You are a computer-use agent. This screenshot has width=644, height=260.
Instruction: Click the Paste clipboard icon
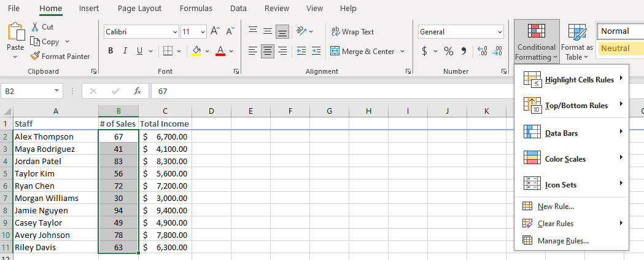15,32
